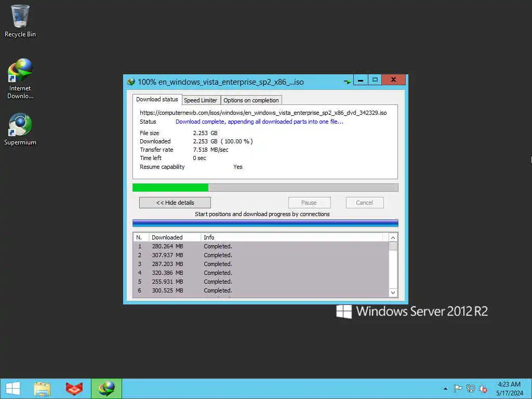This screenshot has height=399, width=532.
Task: Open Internet Download Manager desktop shortcut
Action: pos(20,79)
